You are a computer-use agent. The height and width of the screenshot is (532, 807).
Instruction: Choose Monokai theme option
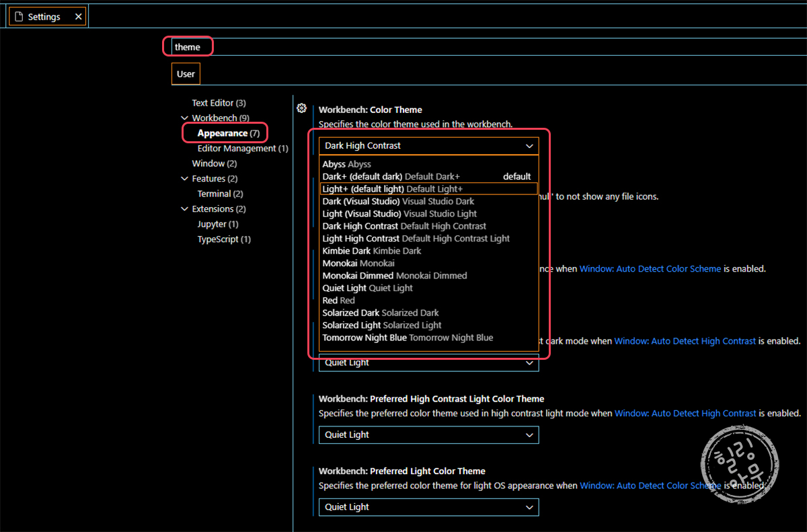point(429,263)
